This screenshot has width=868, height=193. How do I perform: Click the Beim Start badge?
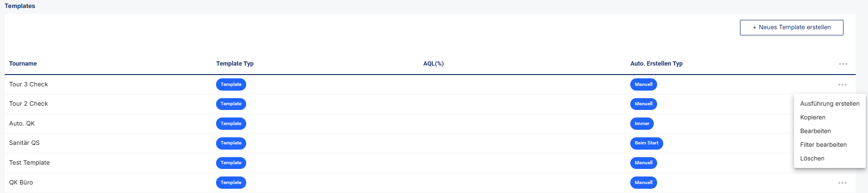tap(646, 143)
